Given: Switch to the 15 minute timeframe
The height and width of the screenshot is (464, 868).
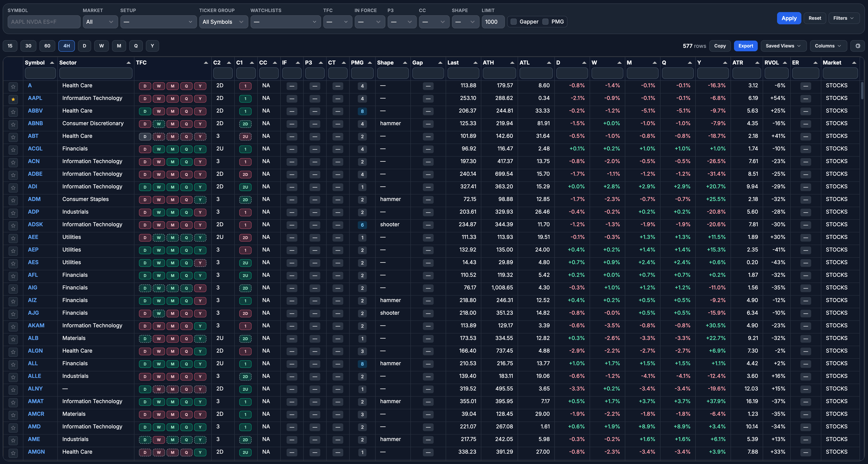Looking at the screenshot, I should [x=10, y=46].
